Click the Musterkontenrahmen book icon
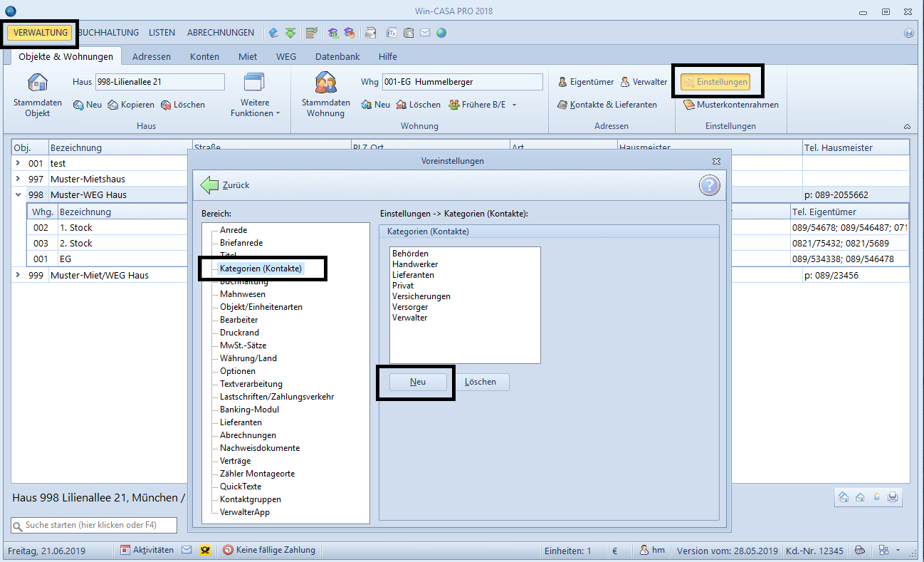 (689, 105)
